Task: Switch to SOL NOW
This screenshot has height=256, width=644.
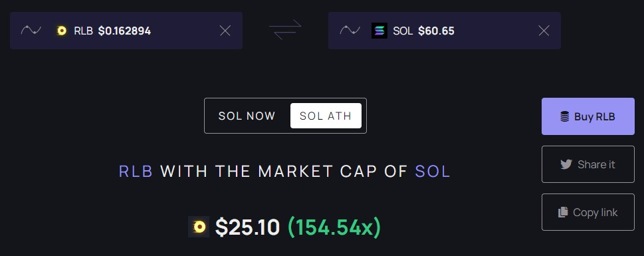Action: 247,116
